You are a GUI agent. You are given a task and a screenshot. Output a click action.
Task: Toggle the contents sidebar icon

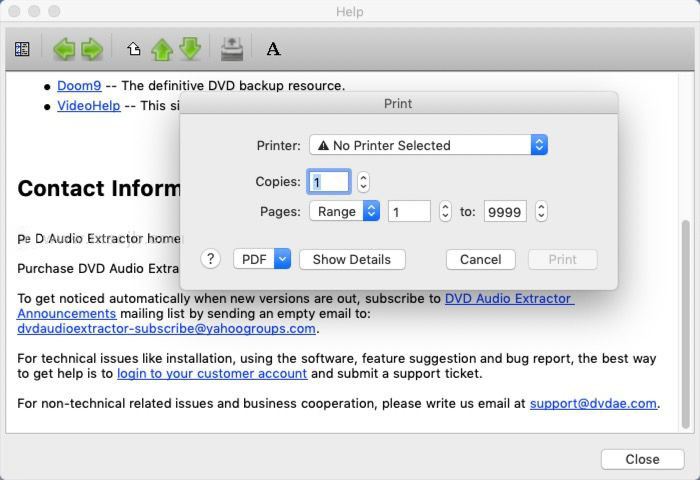point(22,49)
